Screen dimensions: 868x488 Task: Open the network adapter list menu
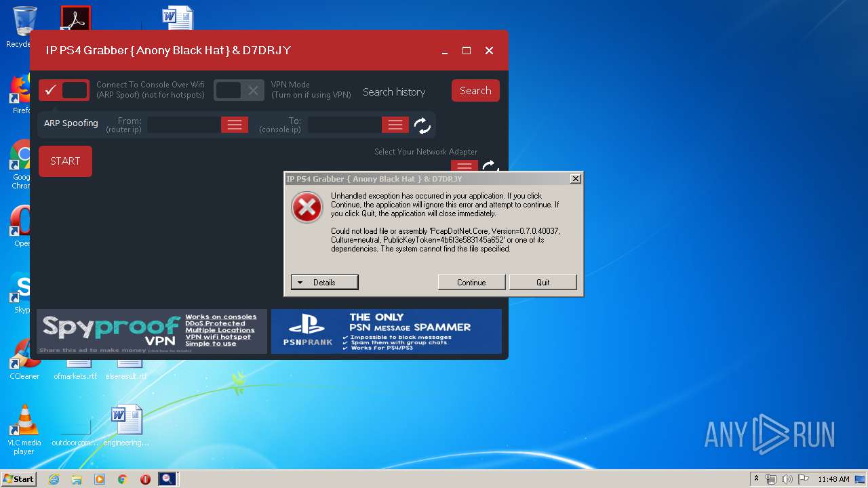click(465, 166)
